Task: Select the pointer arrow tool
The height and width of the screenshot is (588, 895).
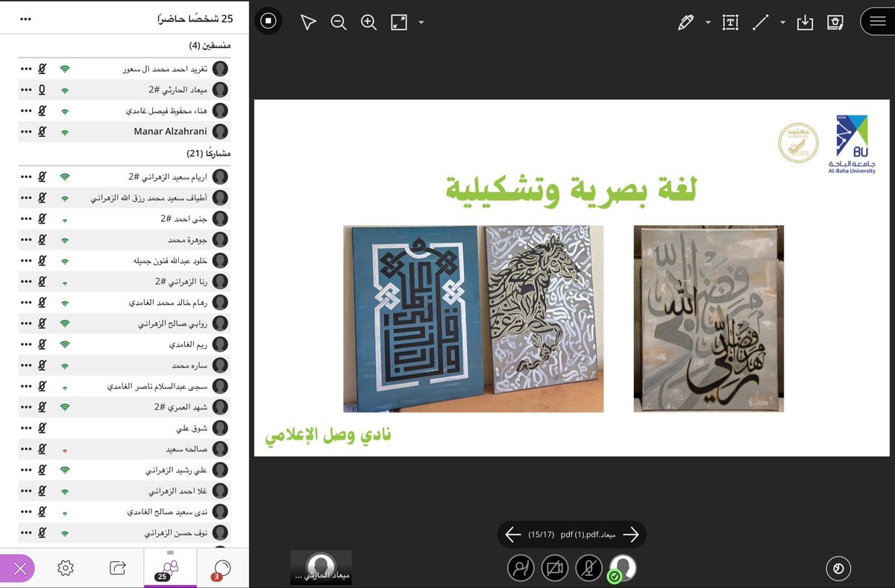Action: [308, 22]
